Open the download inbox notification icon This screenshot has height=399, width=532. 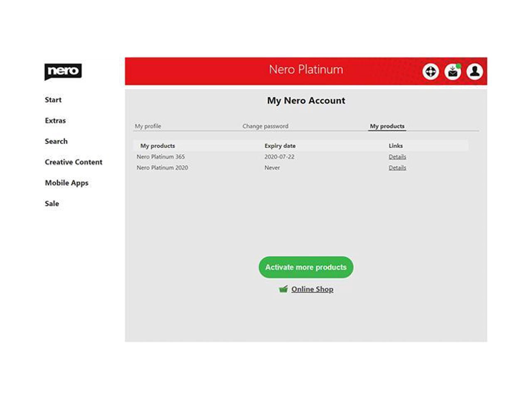pos(453,71)
